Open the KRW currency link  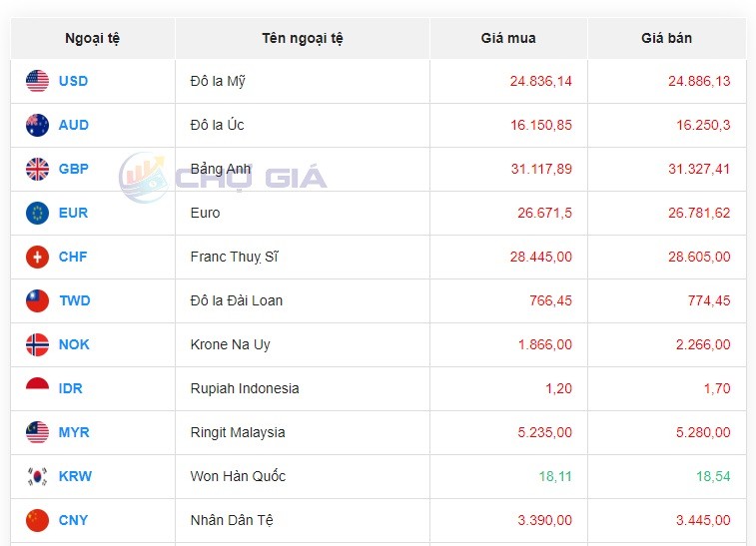[75, 476]
